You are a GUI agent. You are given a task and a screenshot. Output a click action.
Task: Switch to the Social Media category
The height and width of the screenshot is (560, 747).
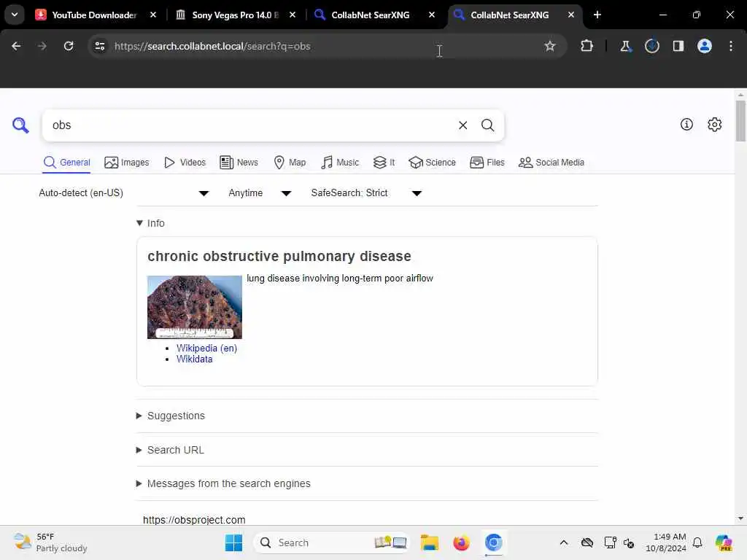(551, 163)
